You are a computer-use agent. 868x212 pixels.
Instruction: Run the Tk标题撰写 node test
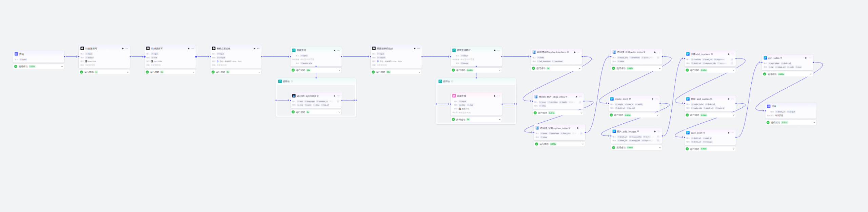(x=189, y=49)
